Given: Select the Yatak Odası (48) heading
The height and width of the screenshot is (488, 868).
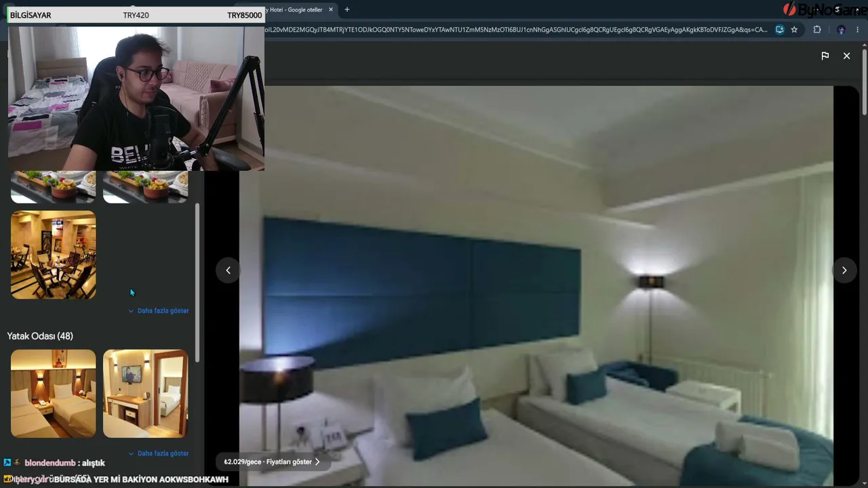Looking at the screenshot, I should pos(40,336).
